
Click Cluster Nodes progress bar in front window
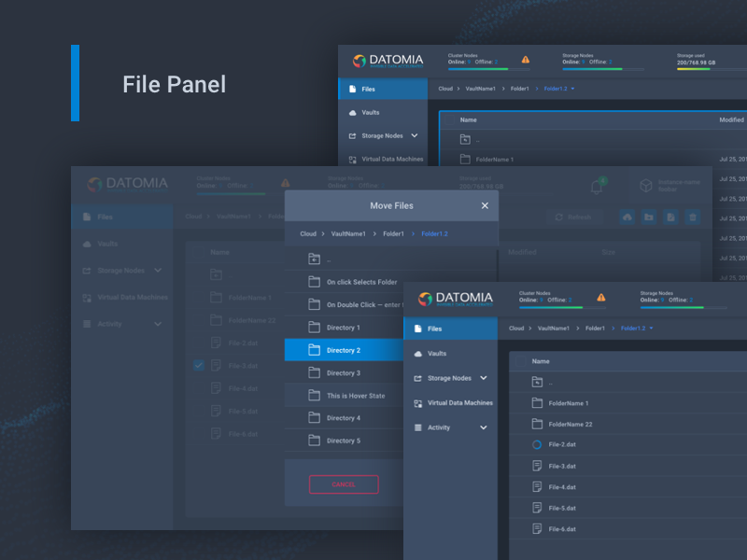click(x=563, y=308)
